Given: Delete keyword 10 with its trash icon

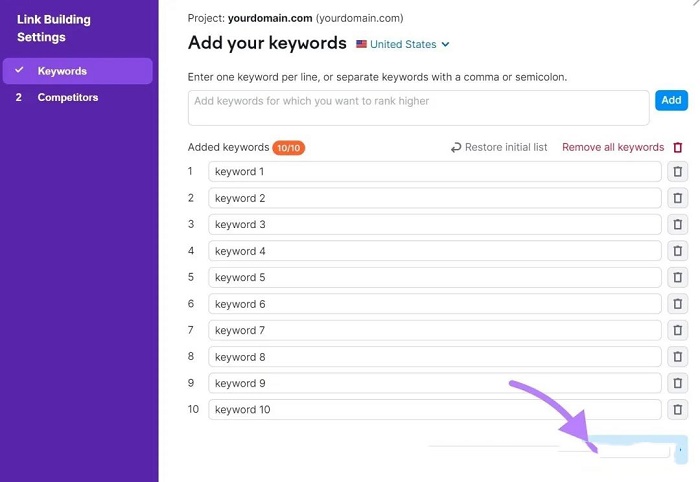Looking at the screenshot, I should point(677,409).
